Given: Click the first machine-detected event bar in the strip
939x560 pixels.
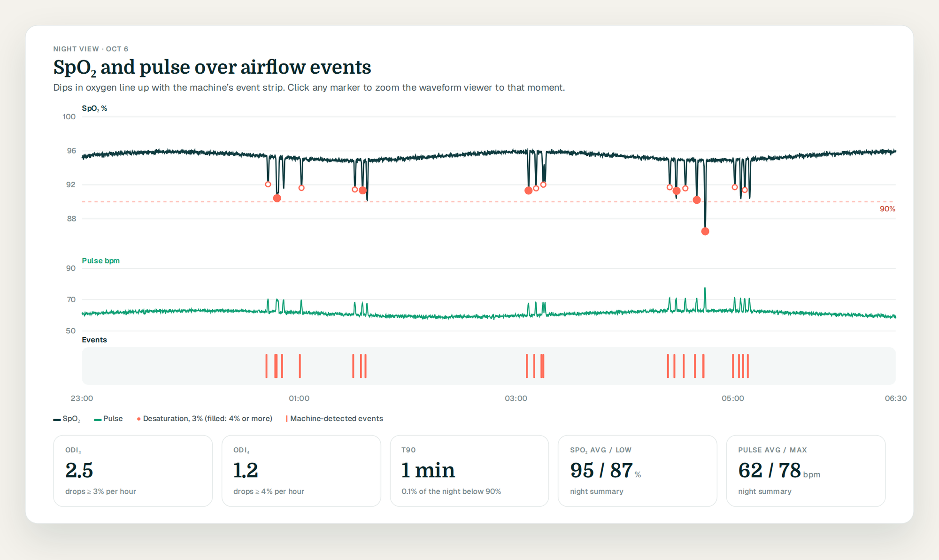Looking at the screenshot, I should coord(266,366).
